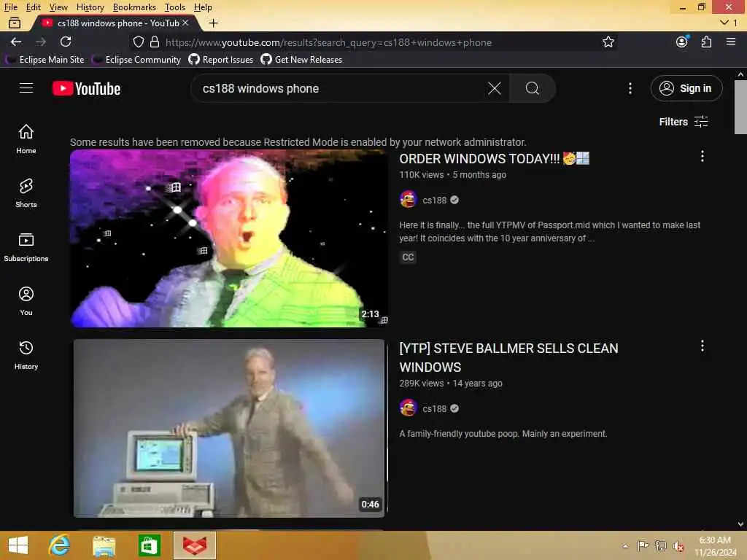Open the Get New Releases bookmark
The width and height of the screenshot is (747, 560).
[301, 60]
